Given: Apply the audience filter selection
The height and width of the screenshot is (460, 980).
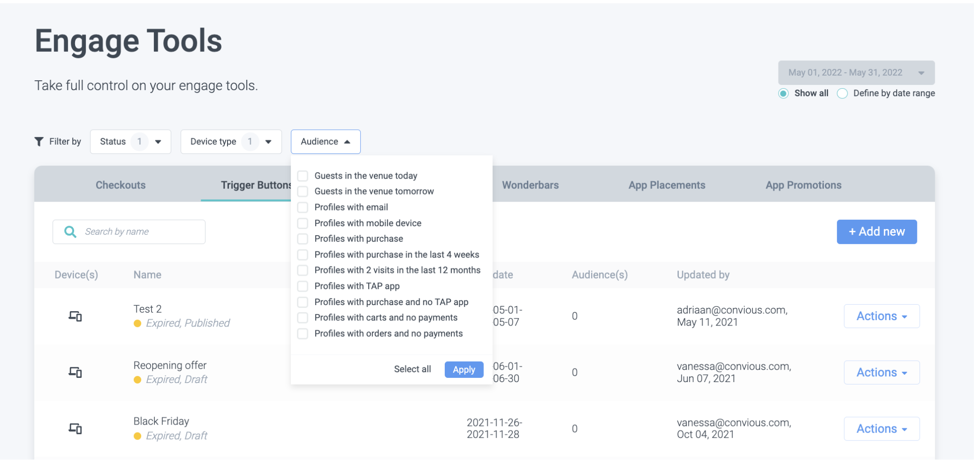Looking at the screenshot, I should [464, 369].
